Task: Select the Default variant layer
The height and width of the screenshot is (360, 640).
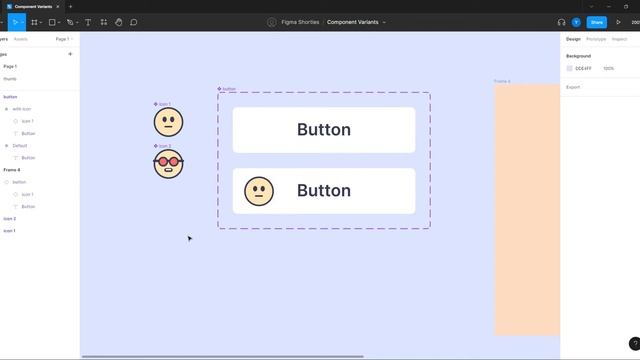Action: [20, 146]
